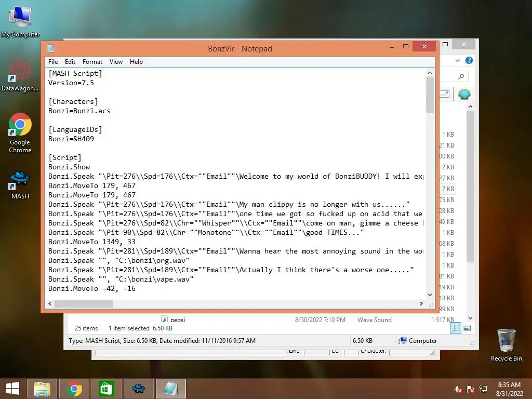The image size is (532, 399).
Task: Switch Explorer to large icons view
Action: click(467, 328)
